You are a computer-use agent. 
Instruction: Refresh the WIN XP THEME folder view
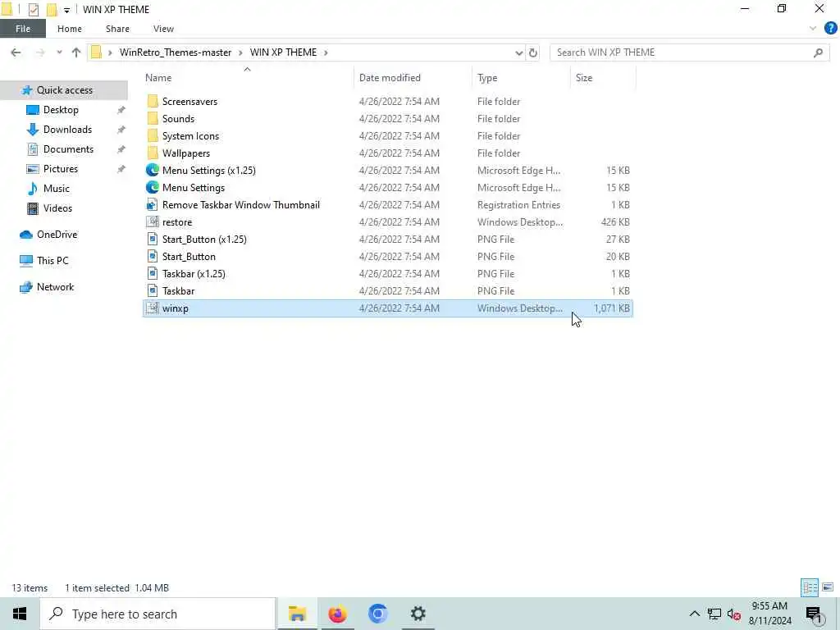(x=533, y=52)
